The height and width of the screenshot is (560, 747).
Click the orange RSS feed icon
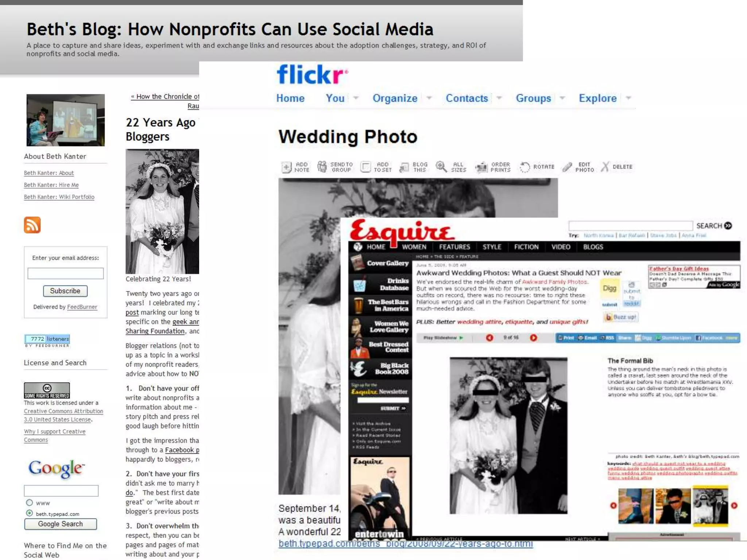[32, 225]
